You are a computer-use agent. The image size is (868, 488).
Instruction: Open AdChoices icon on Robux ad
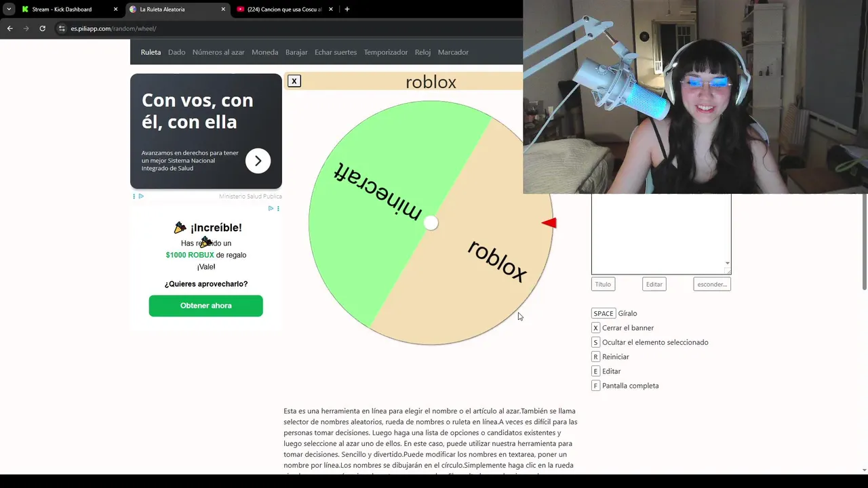point(271,208)
